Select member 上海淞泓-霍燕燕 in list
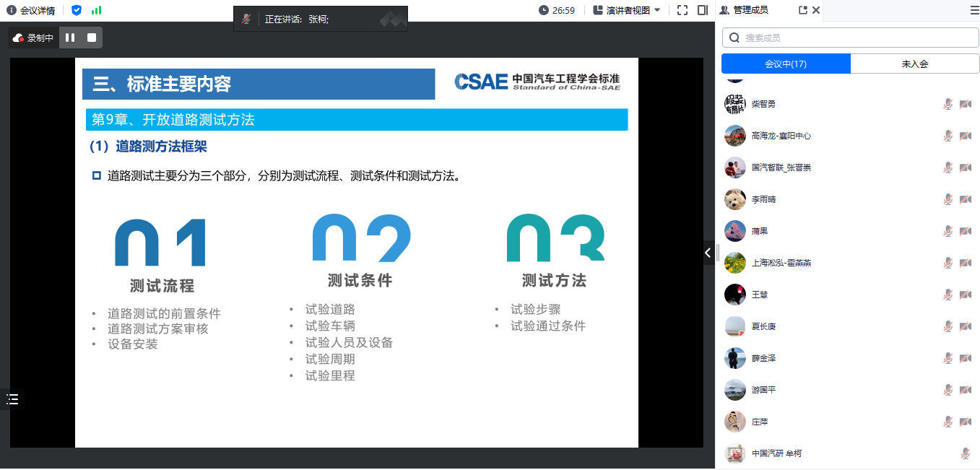The image size is (980, 470). coord(781,263)
